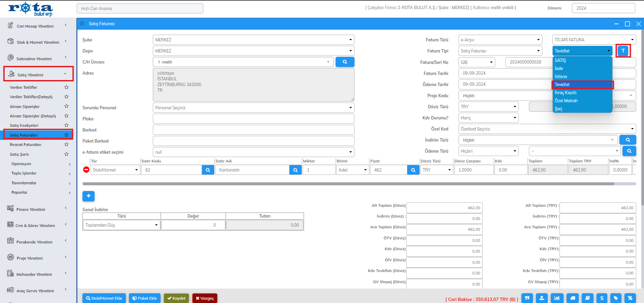Click the search icon beside C/H Ünvanı
Image resolution: width=644 pixels, height=303 pixels.
tap(345, 62)
